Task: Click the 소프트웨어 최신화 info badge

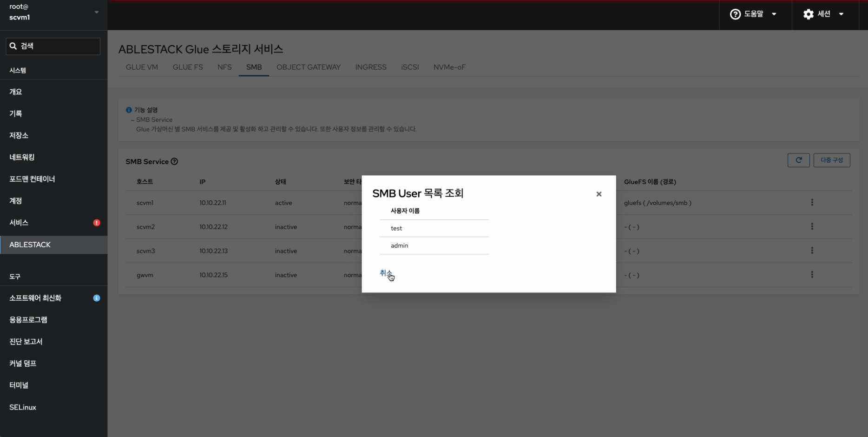Action: click(97, 298)
